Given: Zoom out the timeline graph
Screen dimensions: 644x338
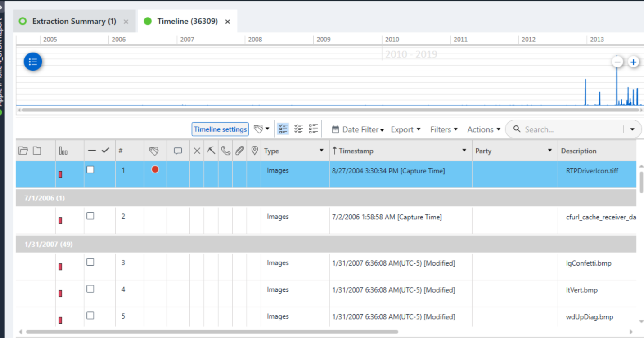Looking at the screenshot, I should click(617, 62).
